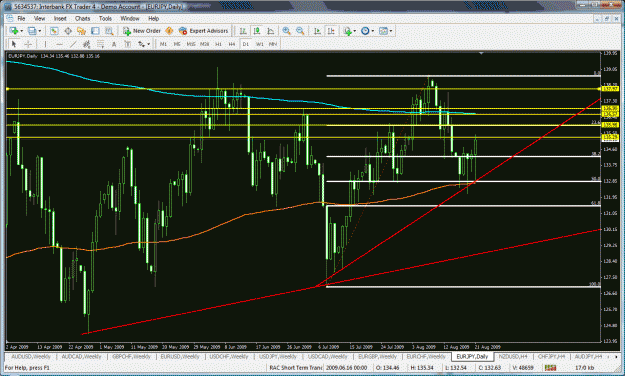Set timeframe to M15
This screenshot has height=376, width=625.
point(191,44)
